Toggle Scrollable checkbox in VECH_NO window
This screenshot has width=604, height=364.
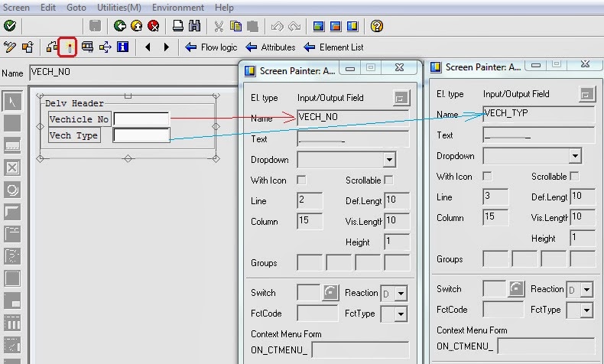(x=388, y=180)
